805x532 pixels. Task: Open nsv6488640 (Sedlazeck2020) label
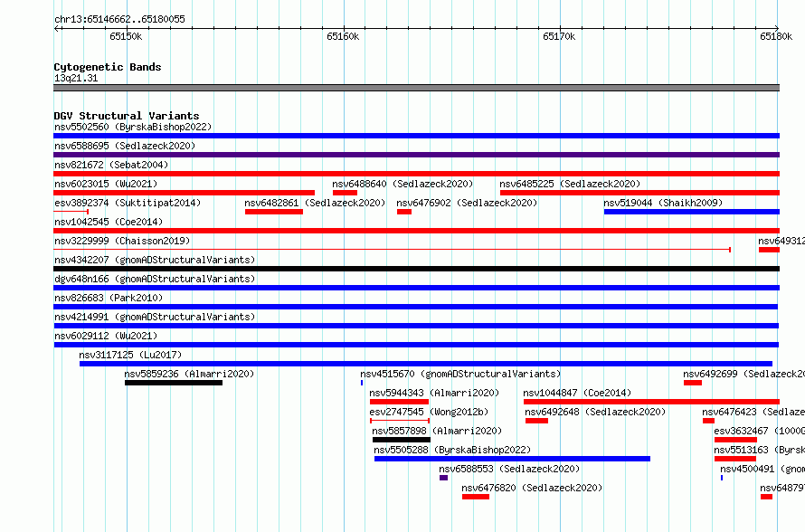pyautogui.click(x=402, y=184)
